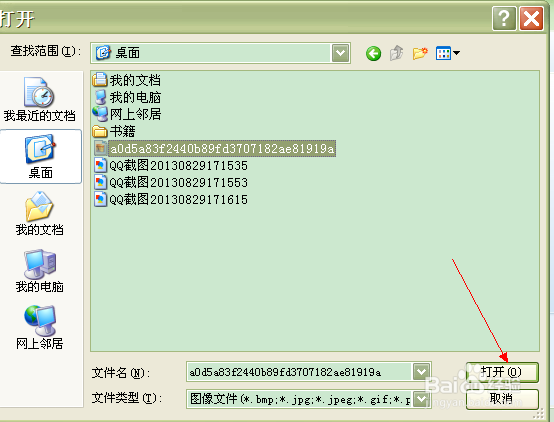Expand the 文件名 dropdown arrow
Image resolution: width=554 pixels, height=422 pixels.
pyautogui.click(x=421, y=372)
